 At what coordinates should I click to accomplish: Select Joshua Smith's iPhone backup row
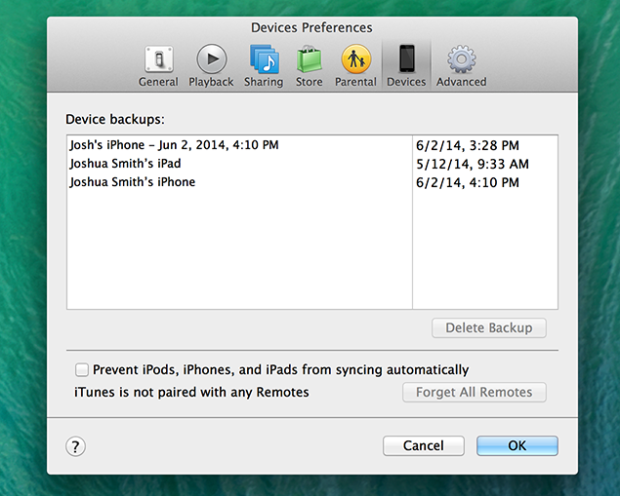click(x=132, y=182)
